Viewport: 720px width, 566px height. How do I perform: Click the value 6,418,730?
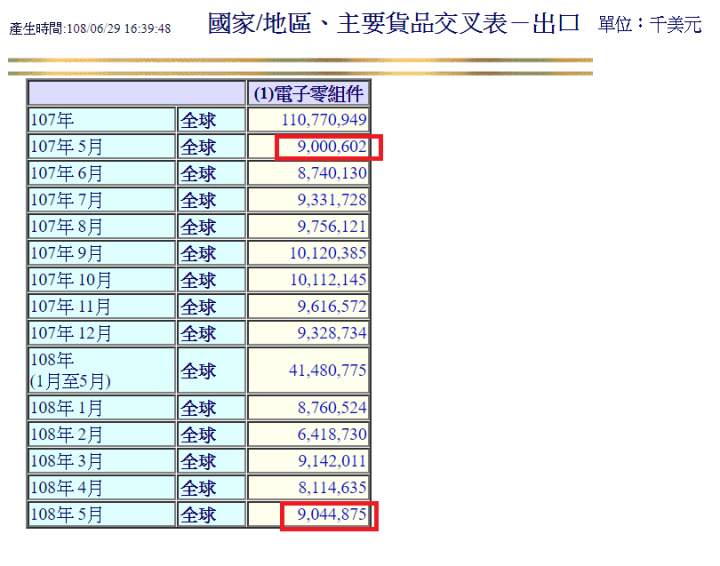(332, 434)
